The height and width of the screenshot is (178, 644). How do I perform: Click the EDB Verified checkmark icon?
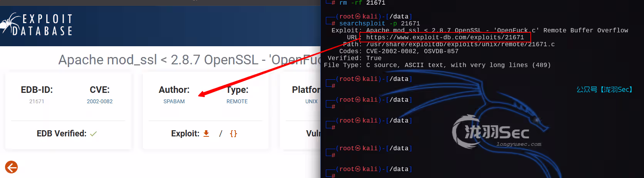(93, 134)
